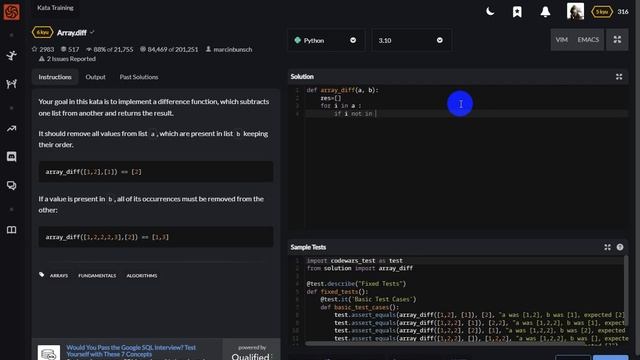Click the ad thumbnail image

pos(49,353)
